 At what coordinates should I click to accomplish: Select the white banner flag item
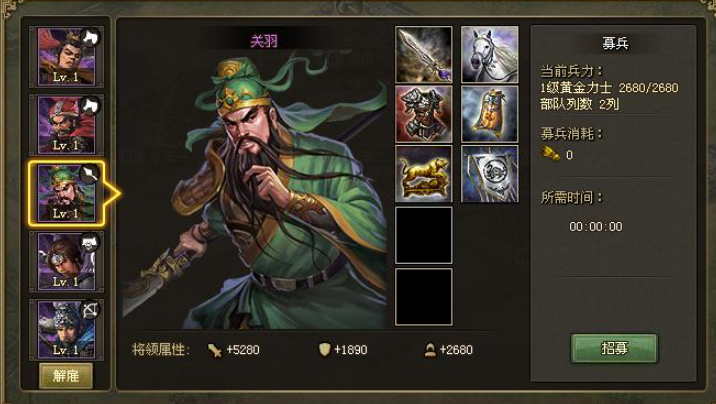click(490, 174)
